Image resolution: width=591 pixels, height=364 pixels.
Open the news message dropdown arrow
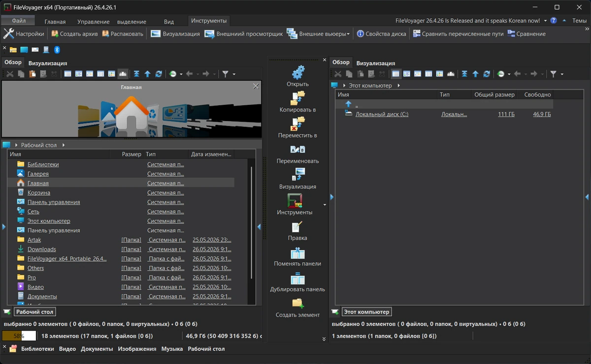point(546,21)
